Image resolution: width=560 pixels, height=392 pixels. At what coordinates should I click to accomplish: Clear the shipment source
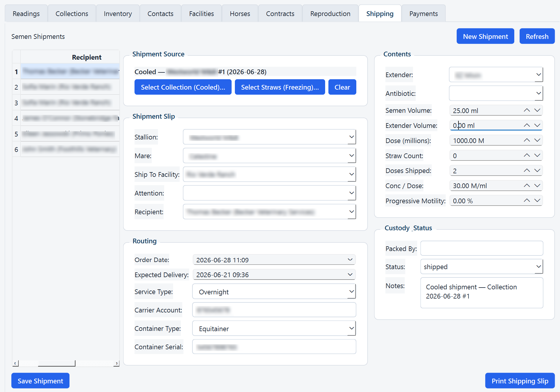(x=342, y=87)
